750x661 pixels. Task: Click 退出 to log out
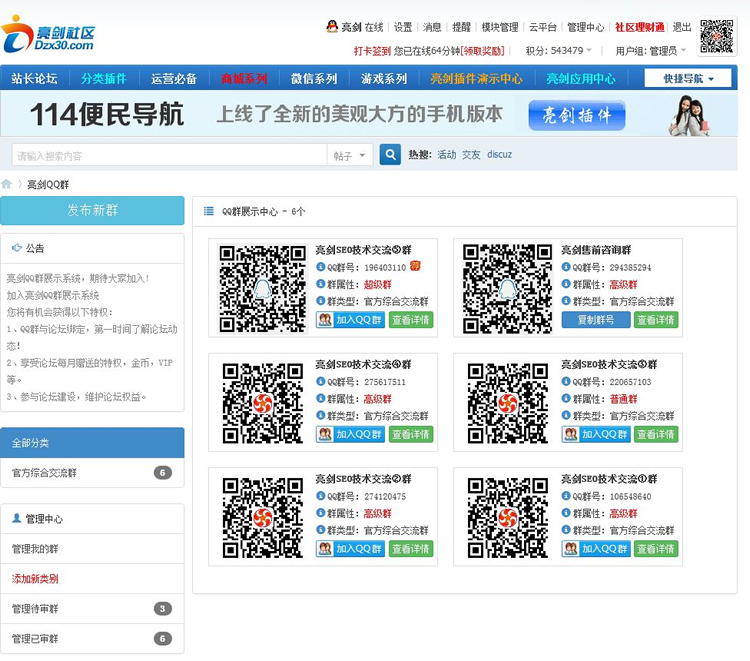click(682, 27)
